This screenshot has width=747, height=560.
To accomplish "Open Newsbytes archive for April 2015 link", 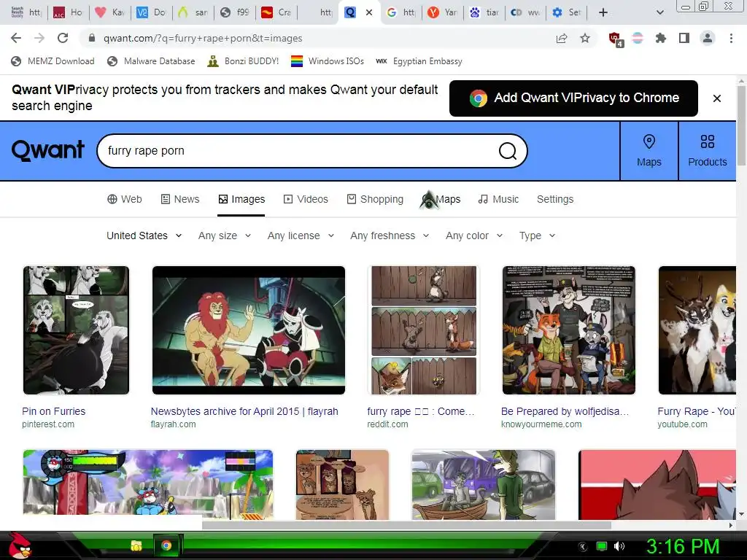I will 244,411.
